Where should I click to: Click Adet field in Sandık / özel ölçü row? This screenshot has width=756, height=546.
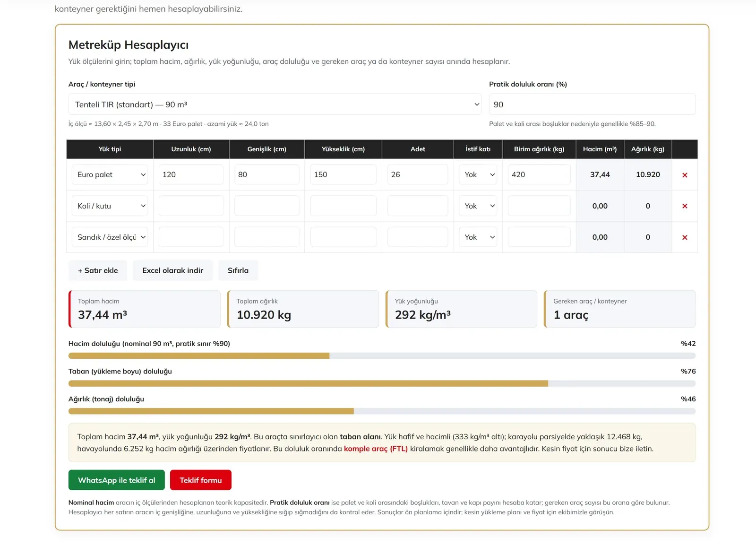click(x=418, y=237)
